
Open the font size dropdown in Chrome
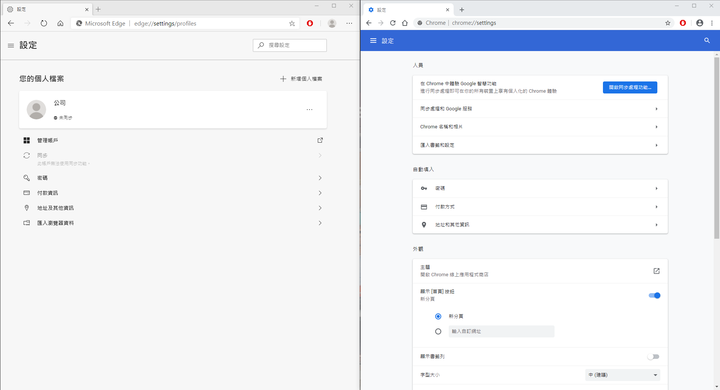(623, 375)
